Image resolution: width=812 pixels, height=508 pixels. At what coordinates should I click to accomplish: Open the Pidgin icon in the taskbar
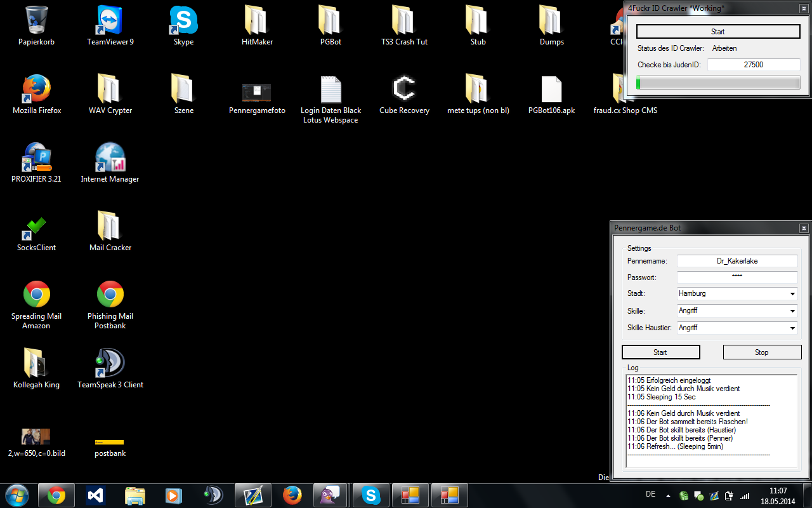pyautogui.click(x=330, y=495)
